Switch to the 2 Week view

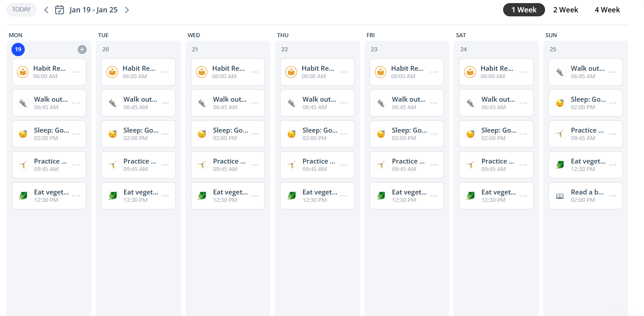pyautogui.click(x=566, y=9)
